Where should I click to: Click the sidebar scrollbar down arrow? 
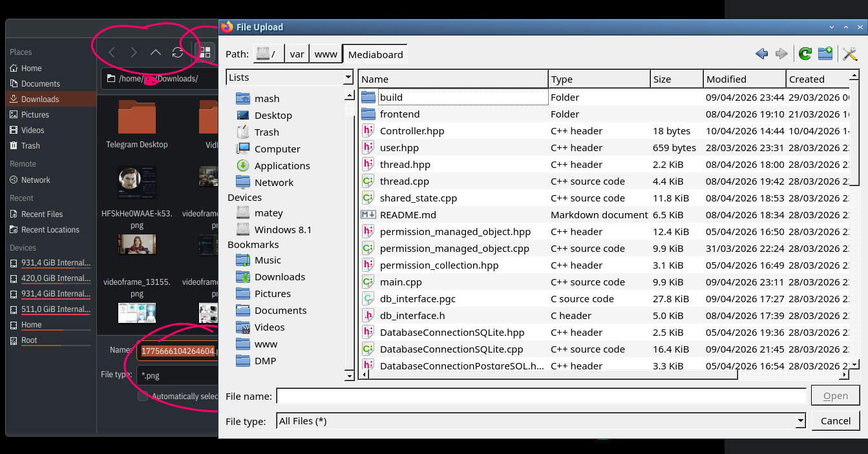(350, 375)
